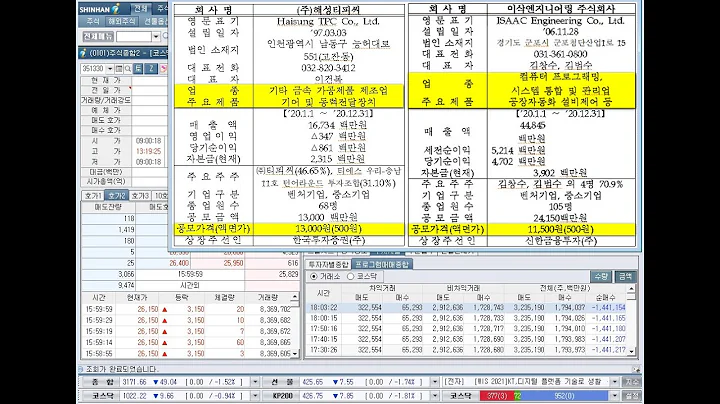Click the 시간외 cell in order book

click(190, 286)
